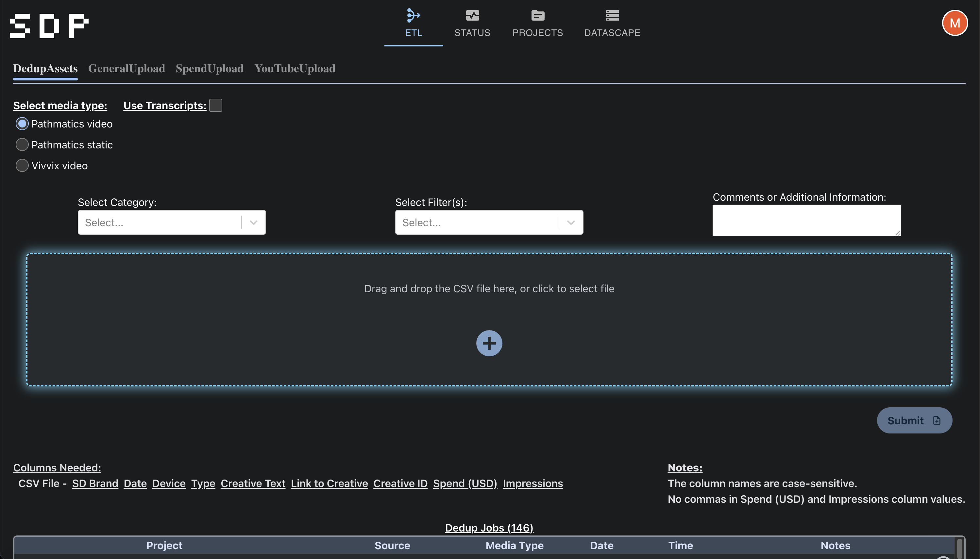Open the STATUS monitor icon
This screenshot has height=559, width=980.
(472, 15)
